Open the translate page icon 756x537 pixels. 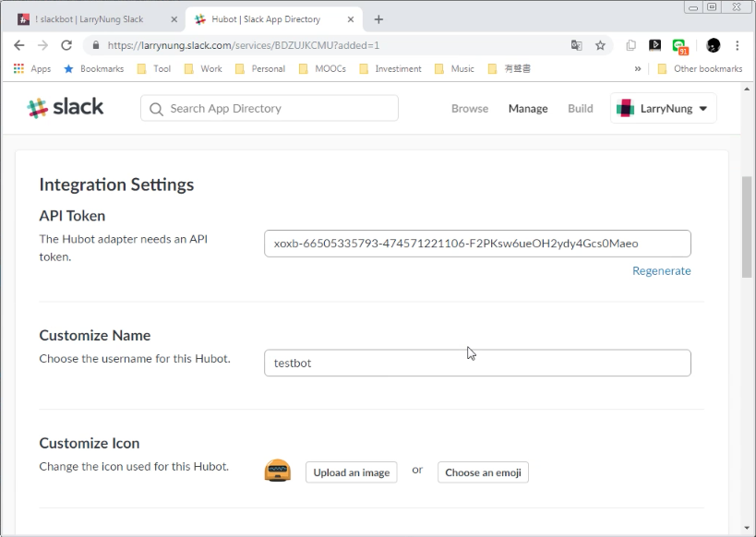coord(577,45)
